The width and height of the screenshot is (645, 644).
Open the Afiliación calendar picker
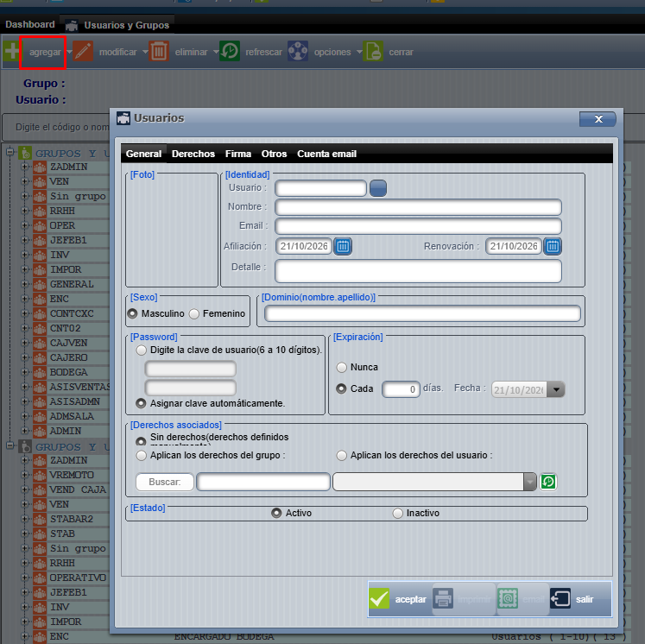(343, 246)
